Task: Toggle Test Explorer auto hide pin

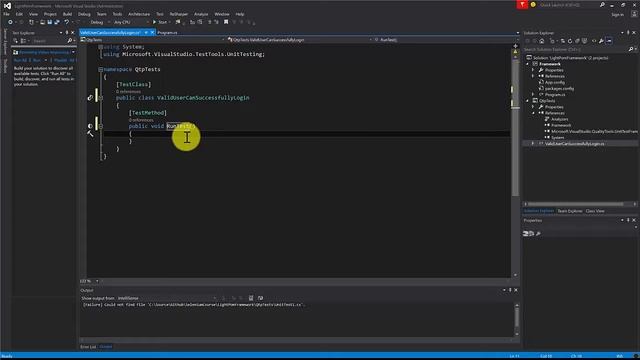Action: tap(67, 32)
